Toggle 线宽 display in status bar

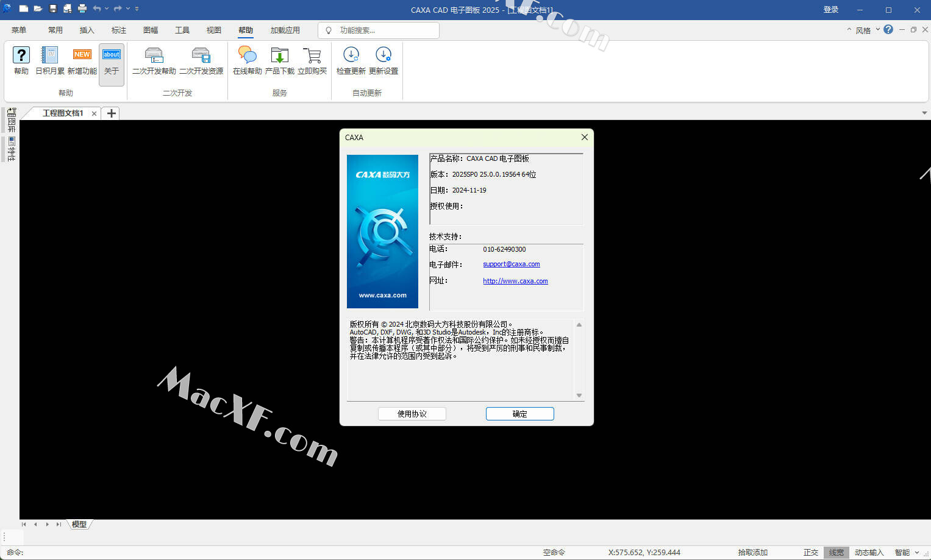coord(836,553)
